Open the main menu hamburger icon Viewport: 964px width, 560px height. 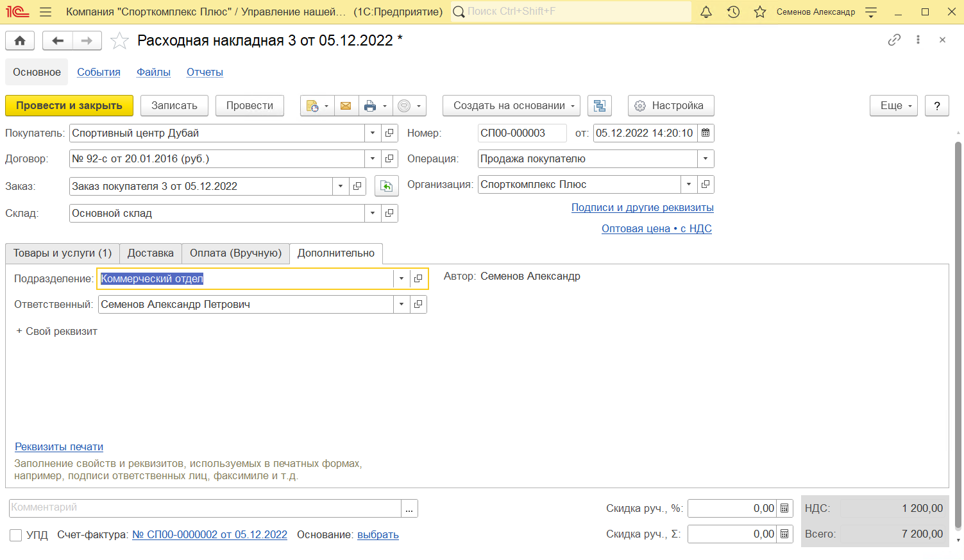point(45,12)
